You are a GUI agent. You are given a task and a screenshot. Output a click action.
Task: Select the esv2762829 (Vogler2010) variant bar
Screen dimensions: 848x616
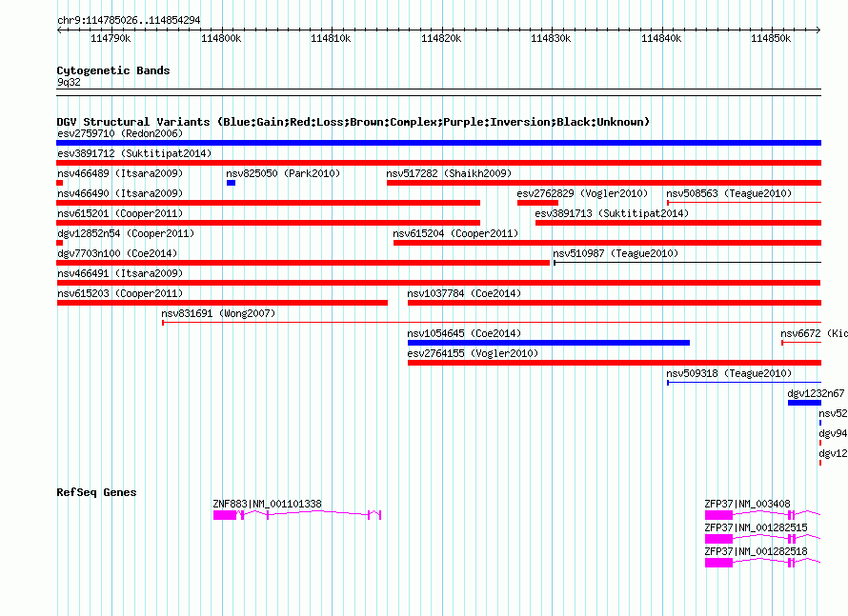click(x=537, y=203)
